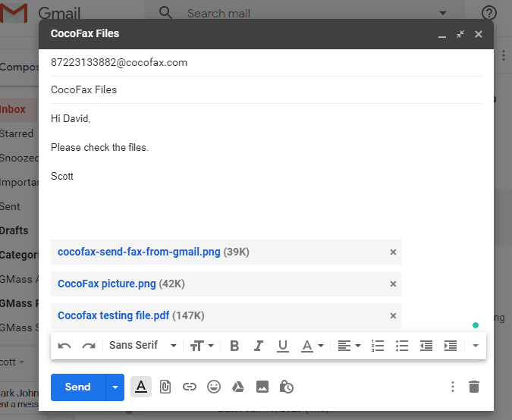This screenshot has height=420, width=512.
Task: Undo the last edit in toolbar
Action: [64, 346]
